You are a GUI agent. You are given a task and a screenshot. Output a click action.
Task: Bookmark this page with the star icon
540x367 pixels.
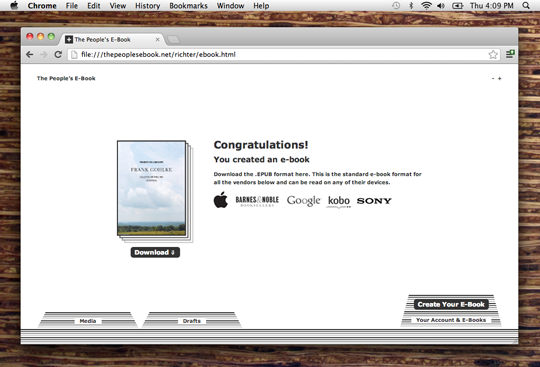493,54
